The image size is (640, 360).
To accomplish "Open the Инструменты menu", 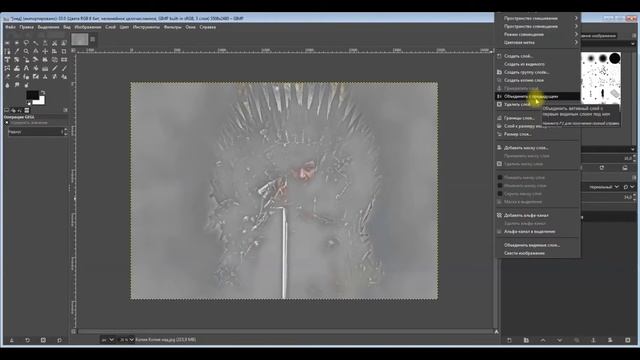I will click(146, 27).
